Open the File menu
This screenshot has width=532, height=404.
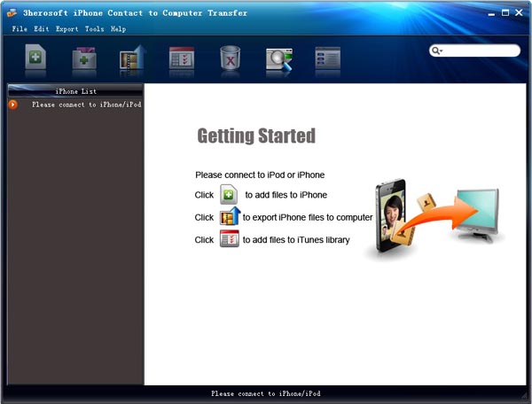20,29
